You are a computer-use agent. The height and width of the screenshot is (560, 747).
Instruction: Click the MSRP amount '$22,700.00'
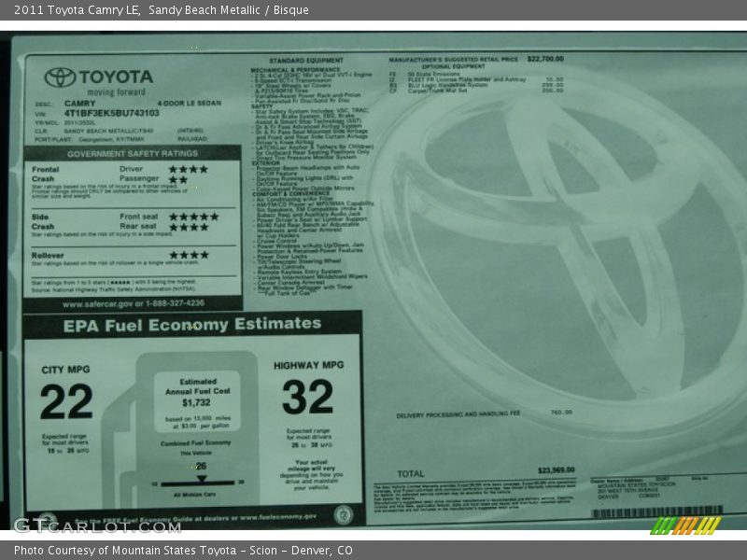(x=545, y=59)
